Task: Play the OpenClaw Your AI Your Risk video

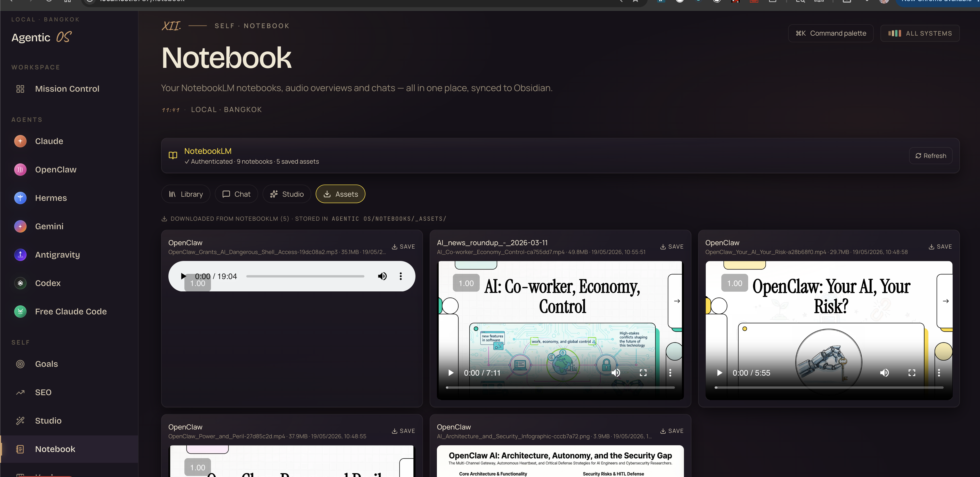Action: point(720,373)
